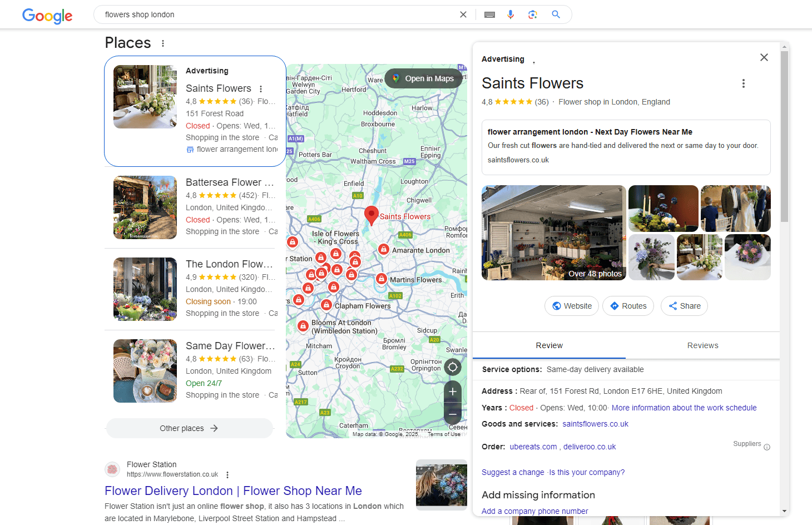Image resolution: width=812 pixels, height=525 pixels.
Task: Open map in Google Maps
Action: [423, 78]
